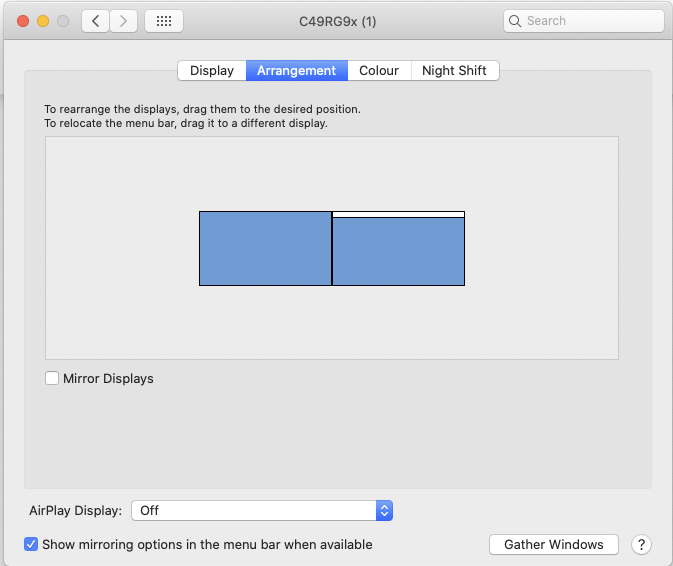Select the Arrangement tab
Viewport: 673px width, 566px height.
coord(297,70)
